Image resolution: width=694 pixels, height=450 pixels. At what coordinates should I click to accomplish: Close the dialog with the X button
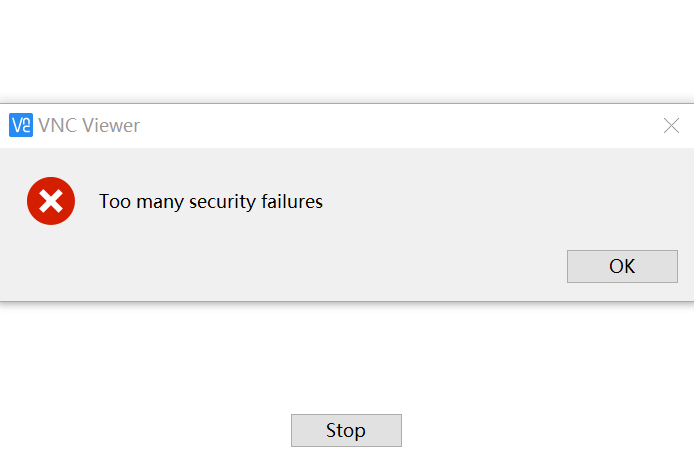[672, 125]
